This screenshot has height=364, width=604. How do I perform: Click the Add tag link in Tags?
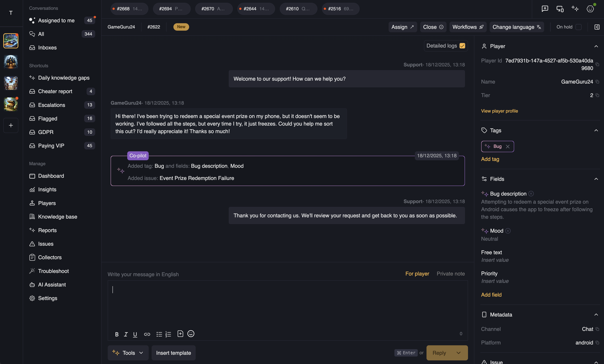click(x=490, y=159)
